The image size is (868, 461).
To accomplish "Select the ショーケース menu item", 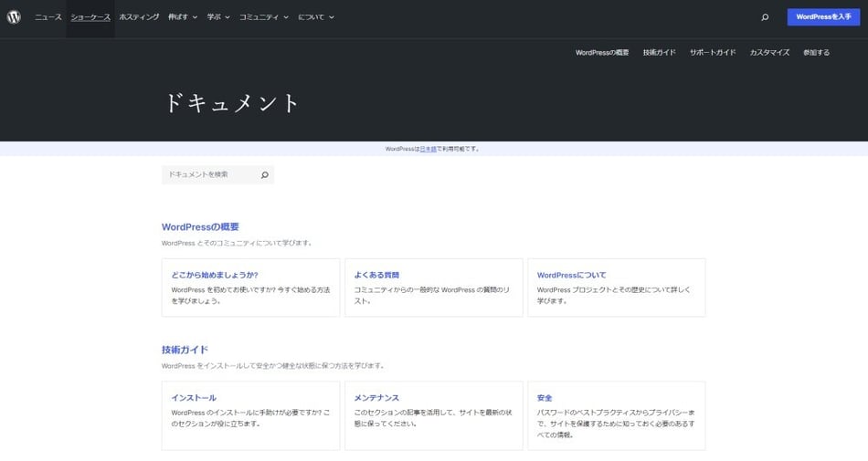I will [90, 17].
